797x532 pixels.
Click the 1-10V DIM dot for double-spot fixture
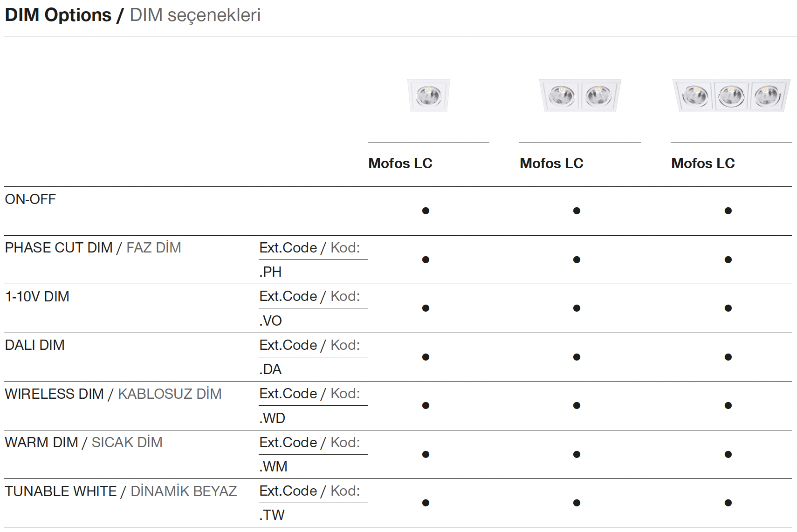577,308
